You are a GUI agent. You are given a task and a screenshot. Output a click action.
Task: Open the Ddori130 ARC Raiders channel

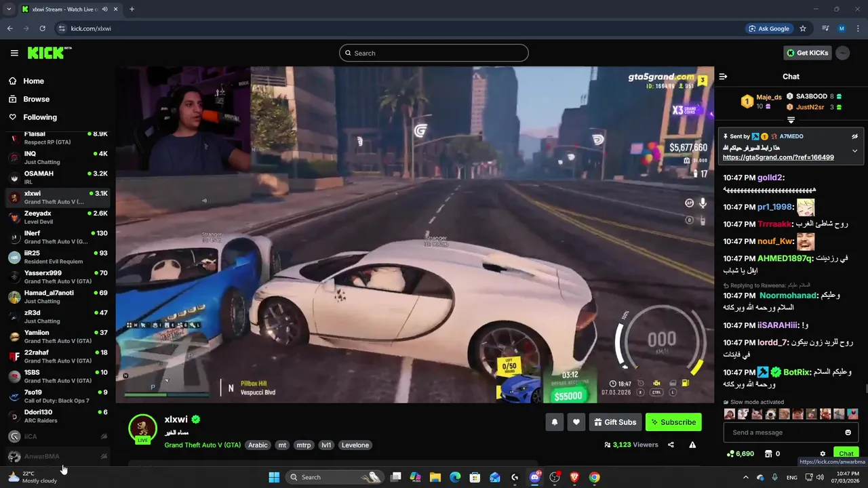(57, 416)
